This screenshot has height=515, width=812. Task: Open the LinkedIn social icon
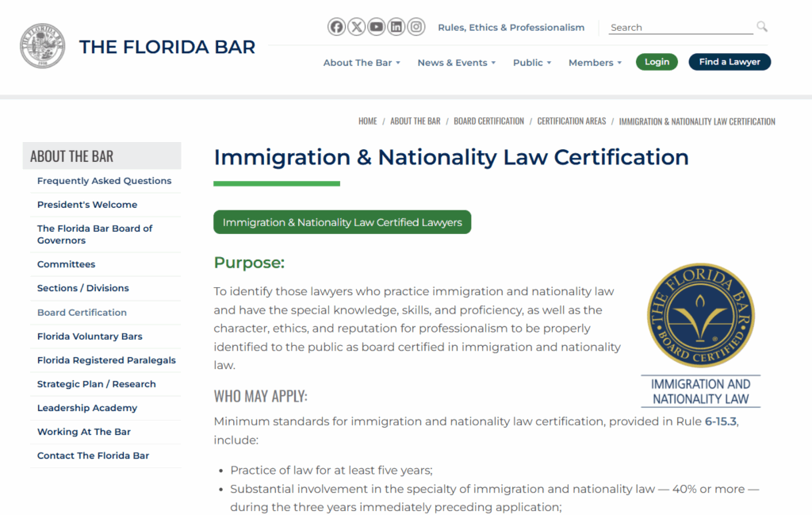[396, 27]
